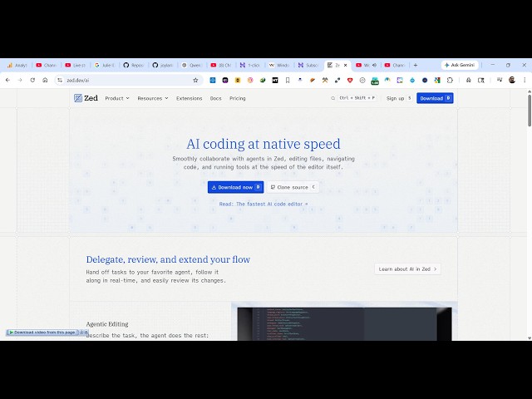Click the page vertical scrollbar thumb
The image size is (532, 399).
[530, 111]
